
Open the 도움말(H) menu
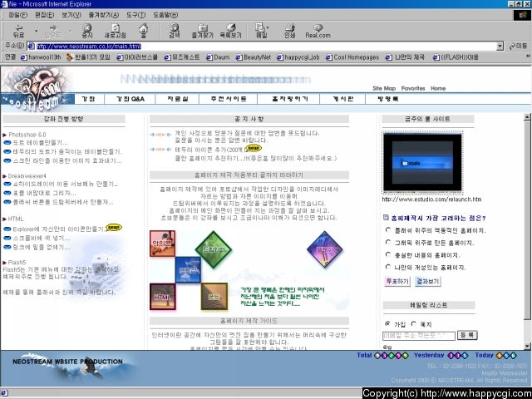click(x=165, y=15)
